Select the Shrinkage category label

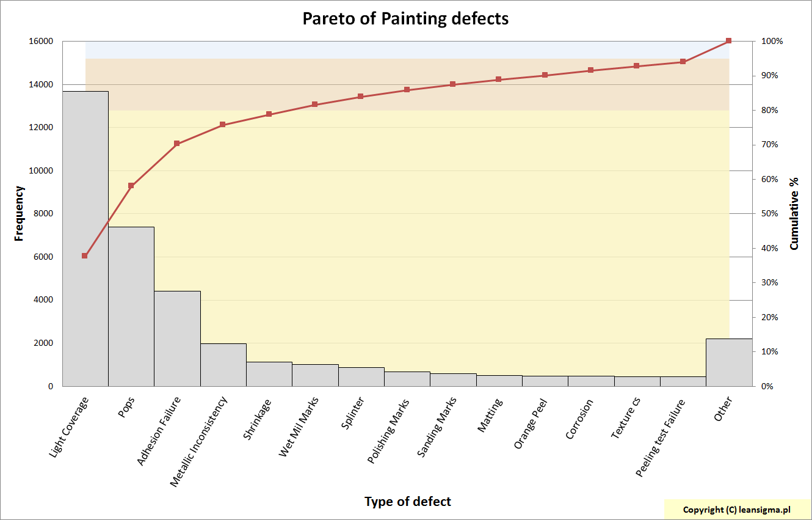[257, 419]
